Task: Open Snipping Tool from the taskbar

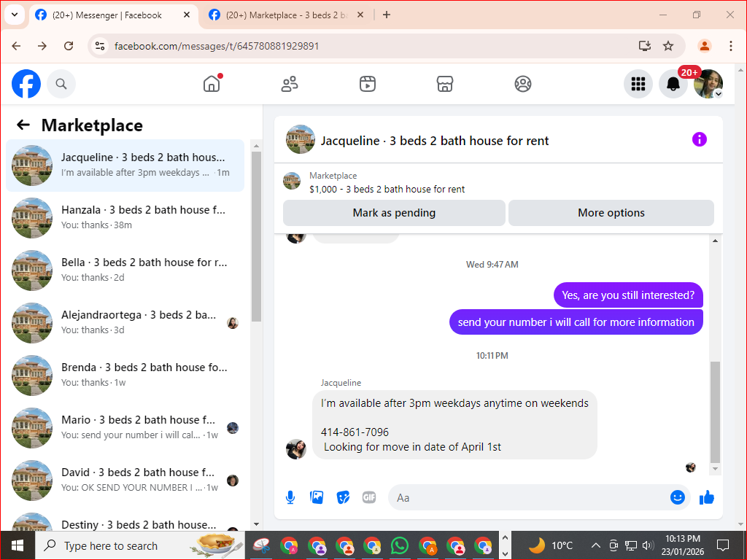Action: 261,545
